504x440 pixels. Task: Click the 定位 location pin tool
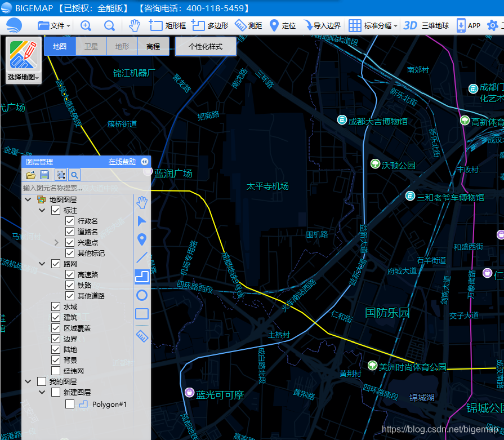pos(282,25)
